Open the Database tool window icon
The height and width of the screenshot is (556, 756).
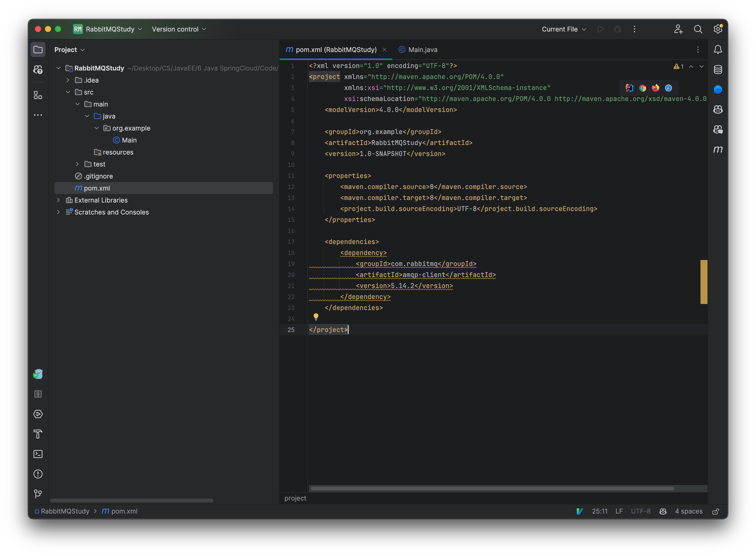pos(718,70)
